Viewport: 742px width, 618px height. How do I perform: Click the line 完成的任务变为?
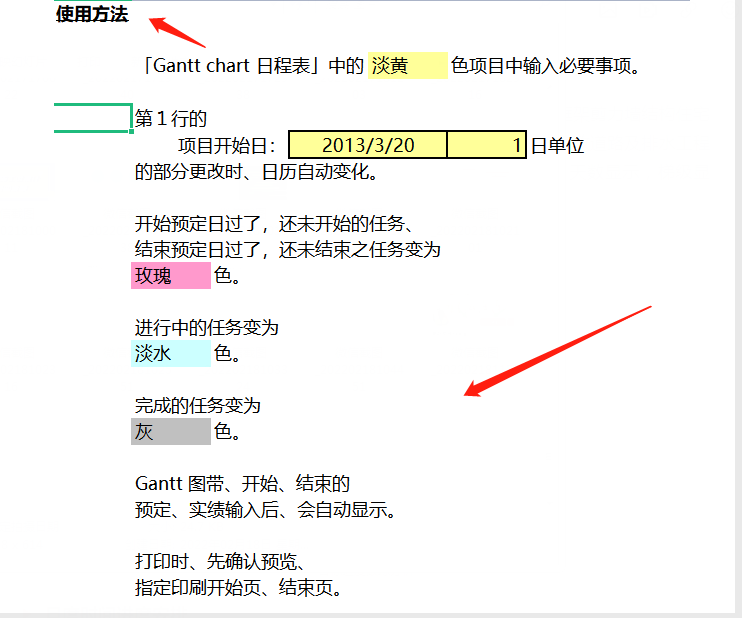(x=198, y=406)
